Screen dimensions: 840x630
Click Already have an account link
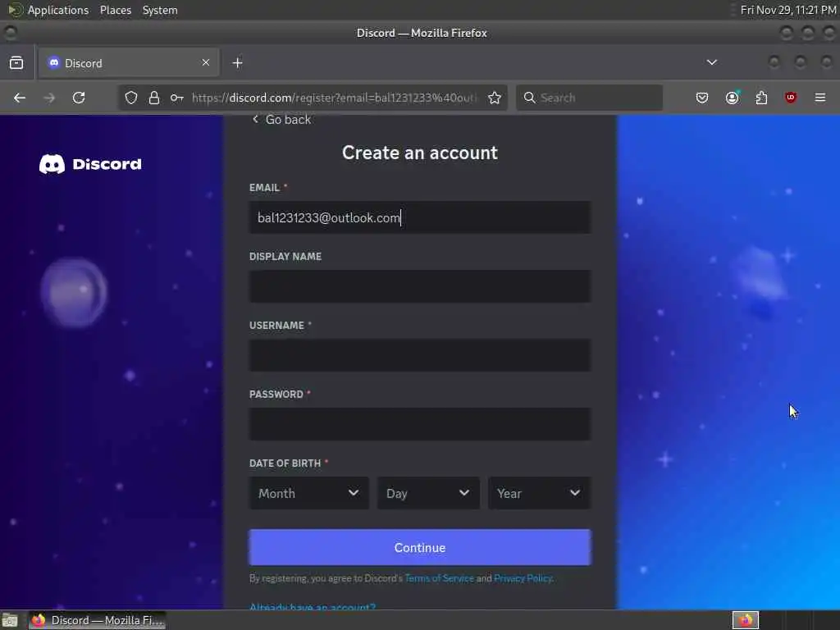[313, 606]
